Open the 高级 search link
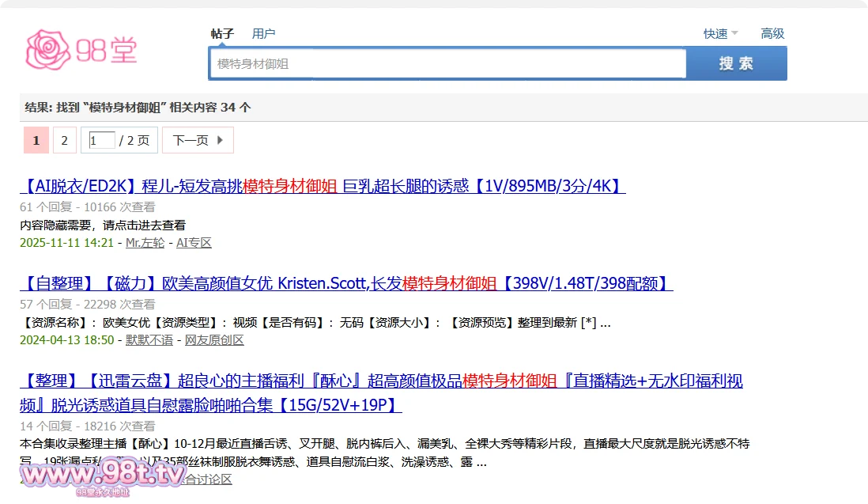Viewport: 868px width, 504px height. [x=772, y=34]
